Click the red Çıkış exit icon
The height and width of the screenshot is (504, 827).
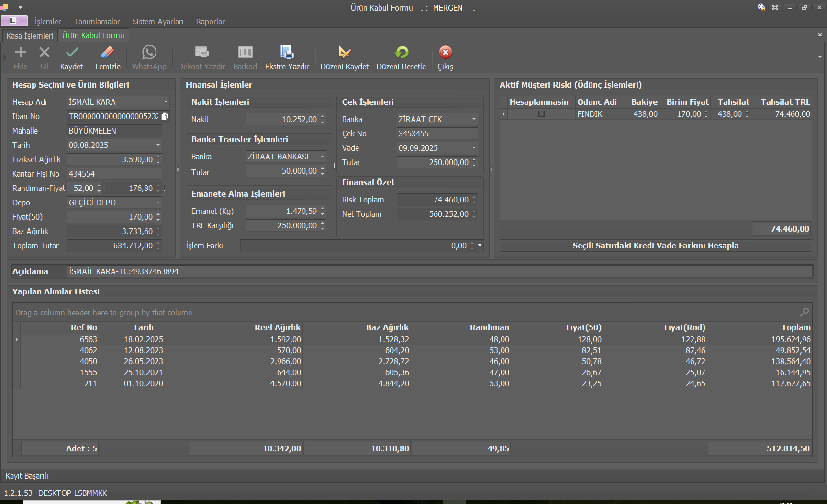click(x=445, y=53)
